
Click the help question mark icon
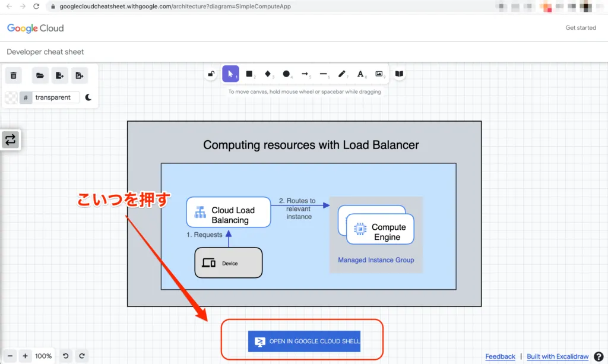coord(598,356)
